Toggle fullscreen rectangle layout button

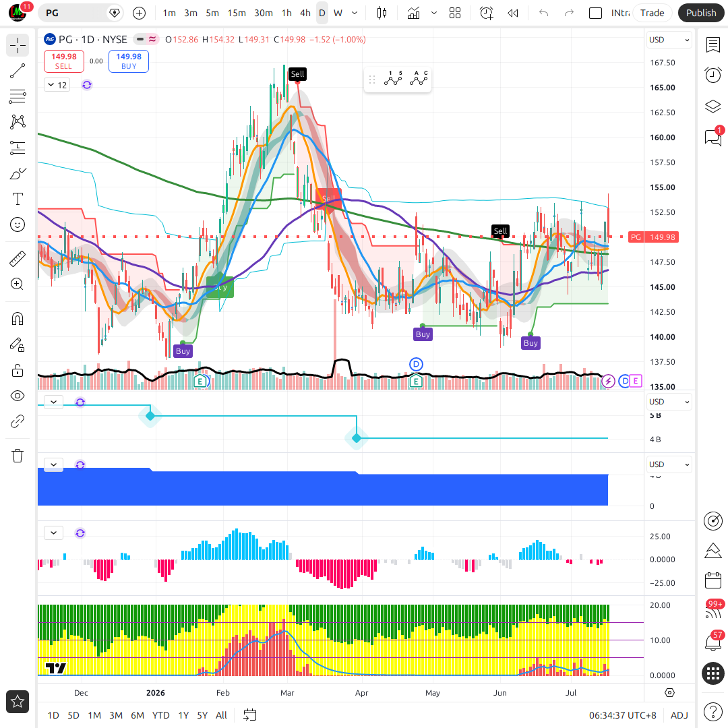pos(595,13)
